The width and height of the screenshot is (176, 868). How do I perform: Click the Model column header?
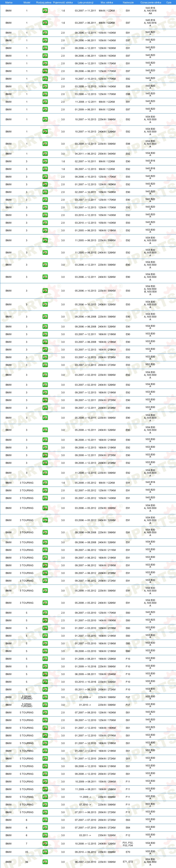(x=27, y=2)
